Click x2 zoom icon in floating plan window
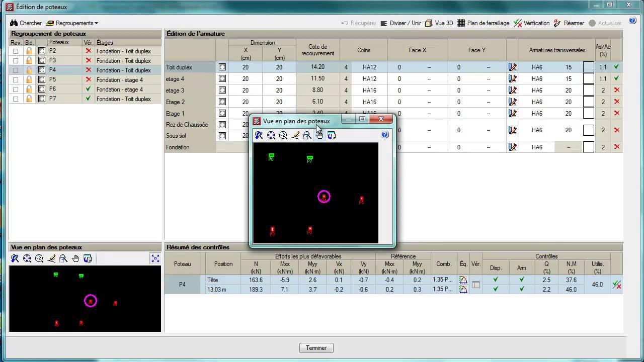Screen dimensions: 644x362 (283, 135)
